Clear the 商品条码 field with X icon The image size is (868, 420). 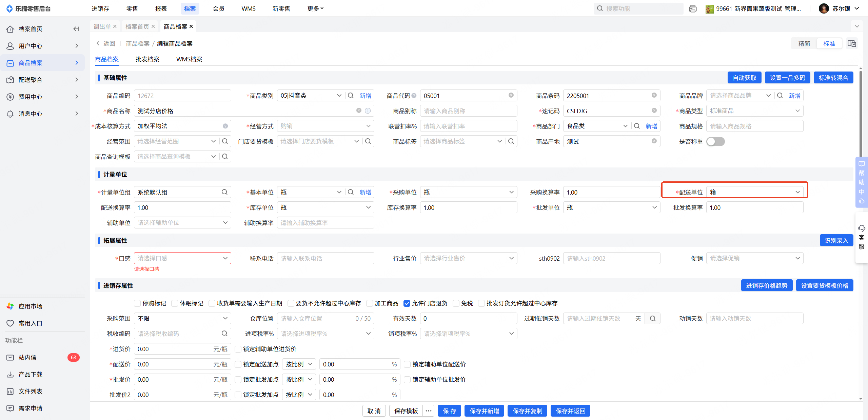tap(654, 96)
